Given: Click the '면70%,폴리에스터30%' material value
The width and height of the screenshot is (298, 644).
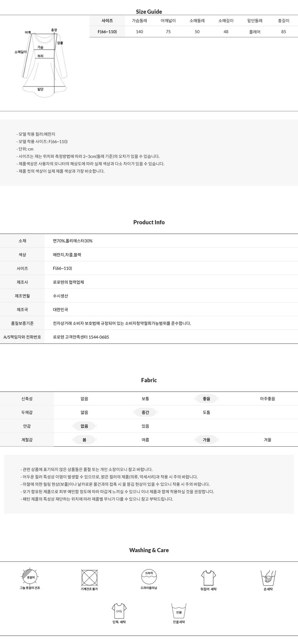Looking at the screenshot, I should pyautogui.click(x=73, y=241).
